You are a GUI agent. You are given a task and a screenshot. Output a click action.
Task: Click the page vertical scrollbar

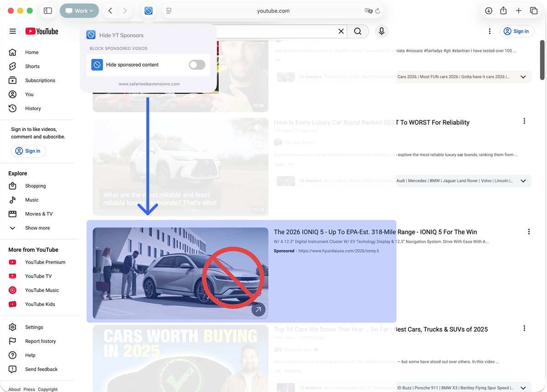pos(542,59)
